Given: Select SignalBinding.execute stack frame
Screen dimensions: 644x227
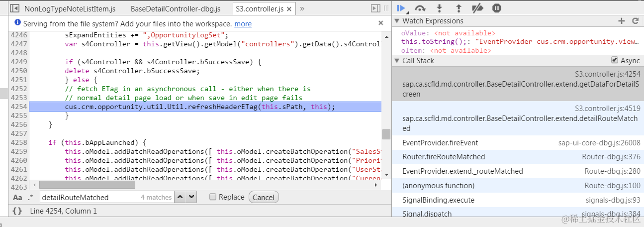Looking at the screenshot, I should (x=518, y=200).
